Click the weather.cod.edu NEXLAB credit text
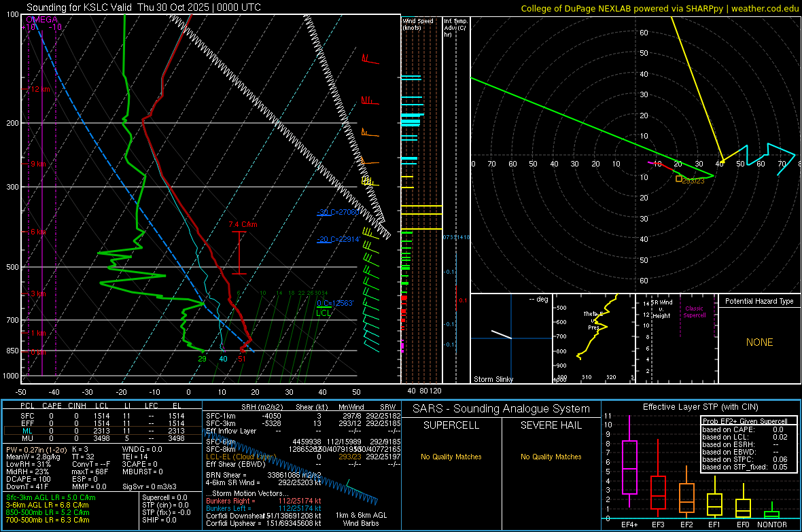Viewport: 802px width, 532px height. [660, 8]
